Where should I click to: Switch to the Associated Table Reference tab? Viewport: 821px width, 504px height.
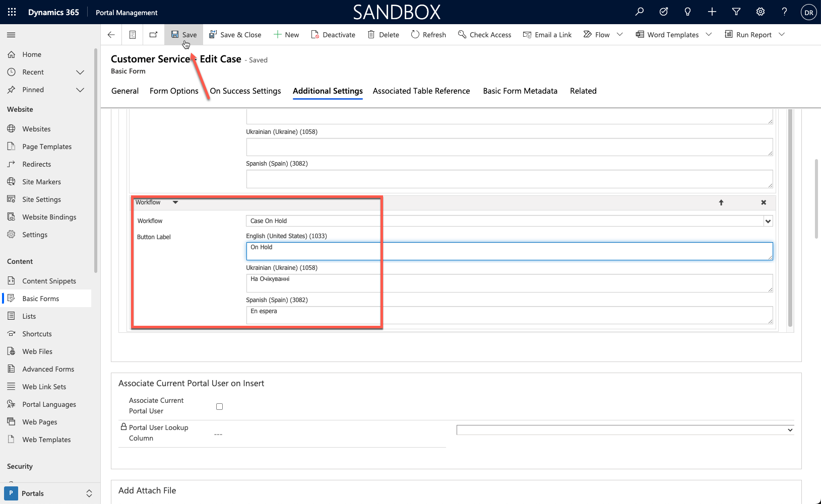pos(421,91)
